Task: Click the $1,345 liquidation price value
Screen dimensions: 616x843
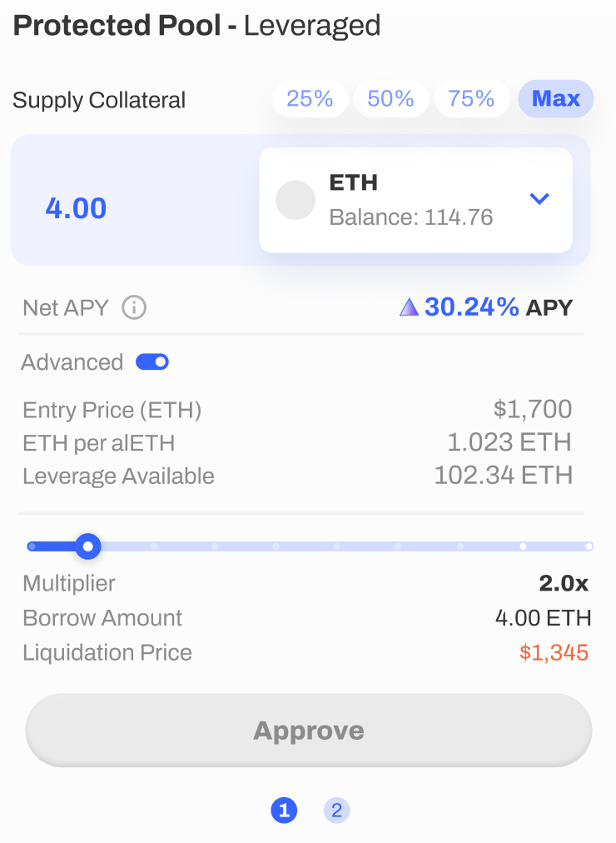Action: pyautogui.click(x=554, y=653)
